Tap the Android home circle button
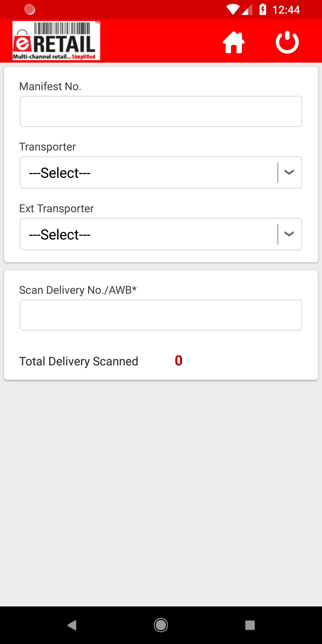The image size is (322, 644). coord(161,625)
